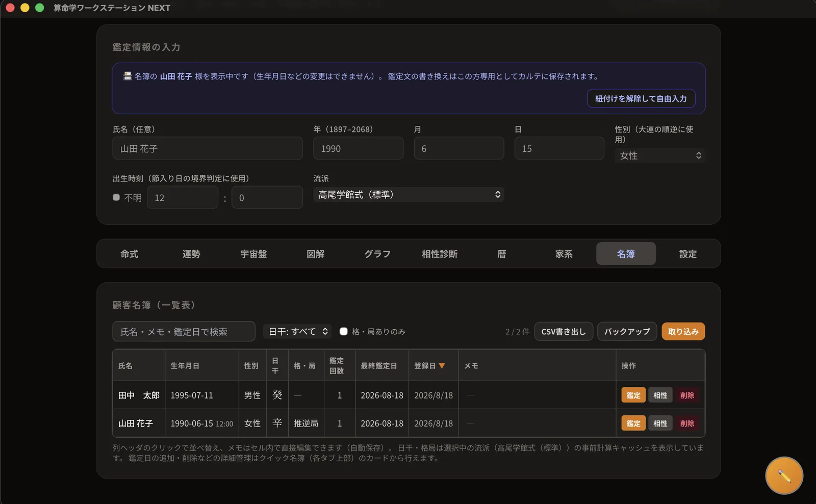Switch to the 暦 tab
This screenshot has width=816, height=504.
pos(502,254)
